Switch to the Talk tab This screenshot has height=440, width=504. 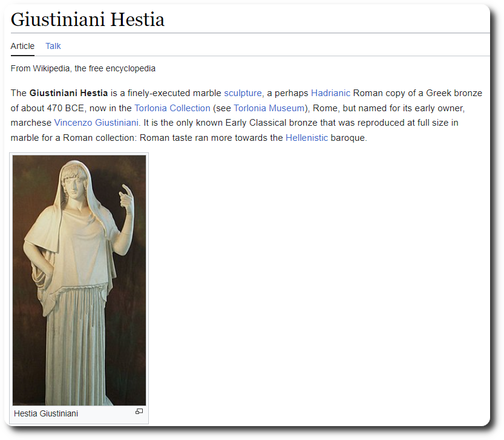[x=53, y=46]
